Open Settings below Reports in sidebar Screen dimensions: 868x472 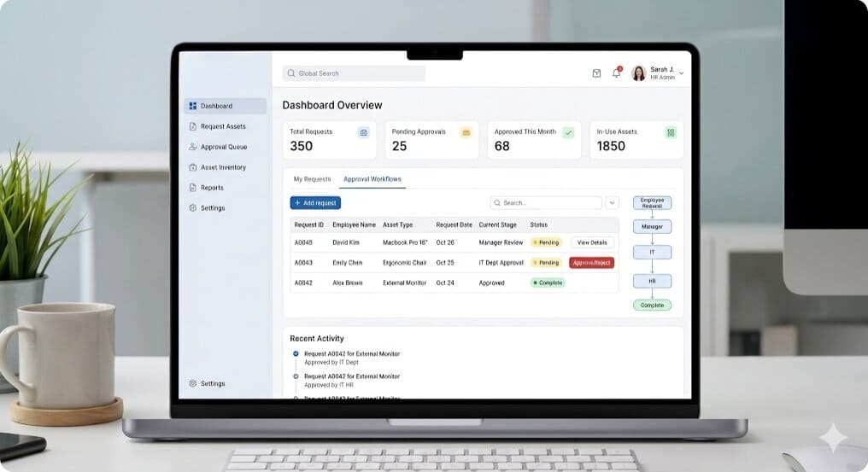point(207,208)
